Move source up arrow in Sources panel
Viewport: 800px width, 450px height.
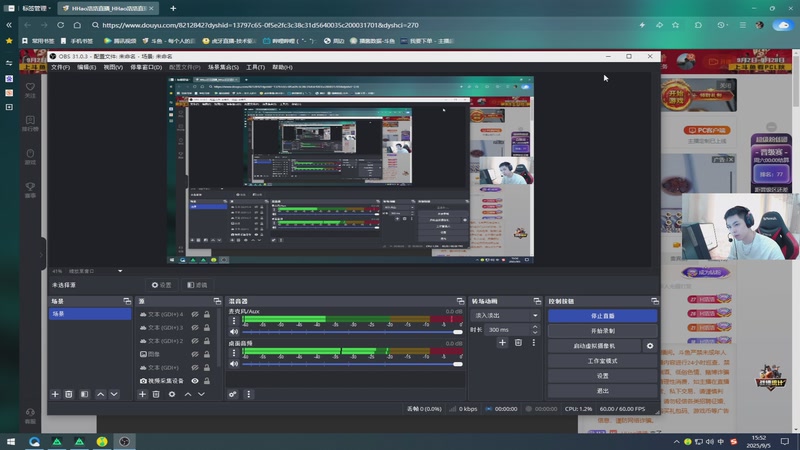[x=188, y=394]
